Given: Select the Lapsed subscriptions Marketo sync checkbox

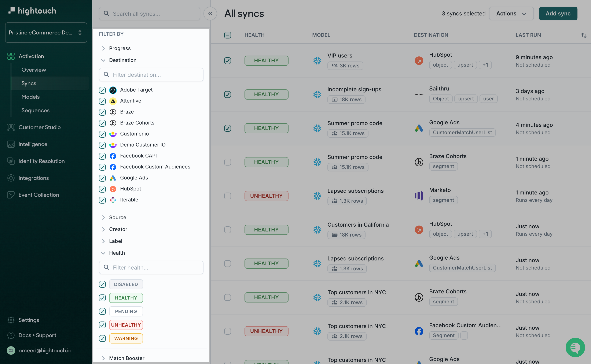Looking at the screenshot, I should (227, 196).
